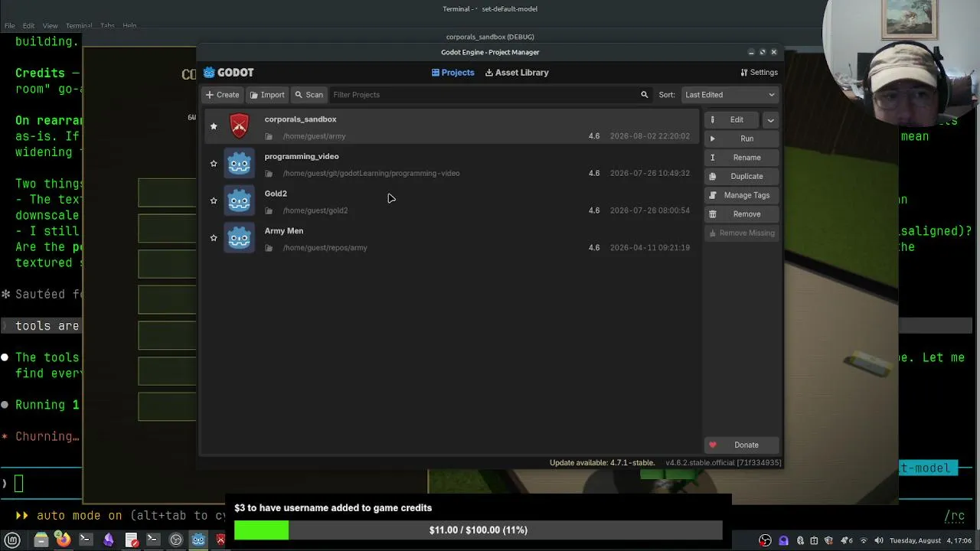Click the Update available 4.7.1-stable link
The height and width of the screenshot is (551, 980).
[x=602, y=463]
